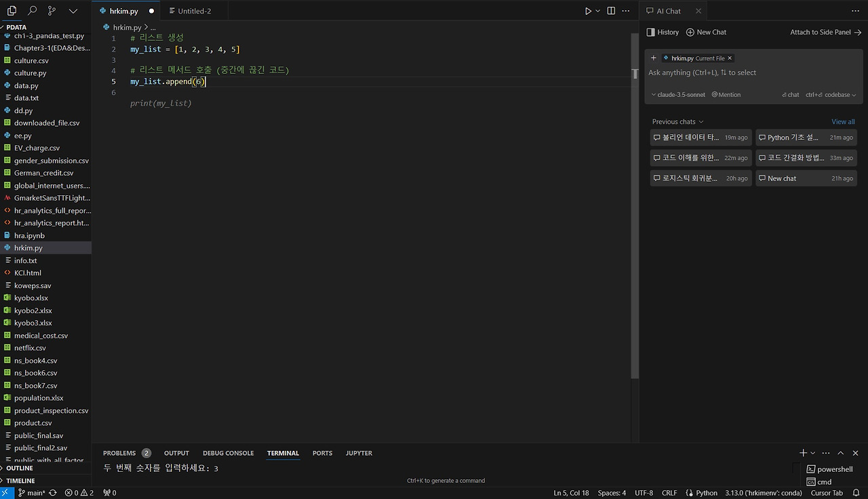The image size is (868, 499).
Task: Change the UTF-8 file encoding
Action: click(x=644, y=493)
